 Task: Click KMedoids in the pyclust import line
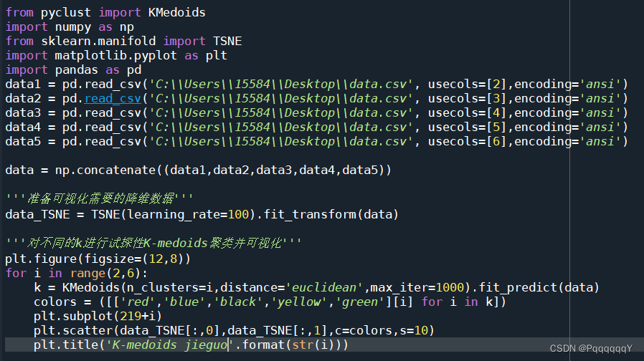[176, 13]
